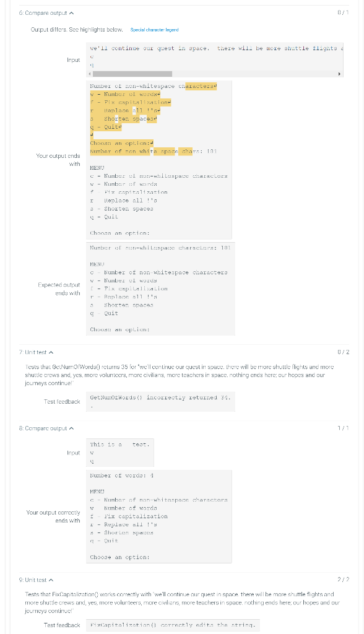364x634 pixels.
Task: Click the 'Your output correctly ends with' output box
Action: [x=160, y=517]
